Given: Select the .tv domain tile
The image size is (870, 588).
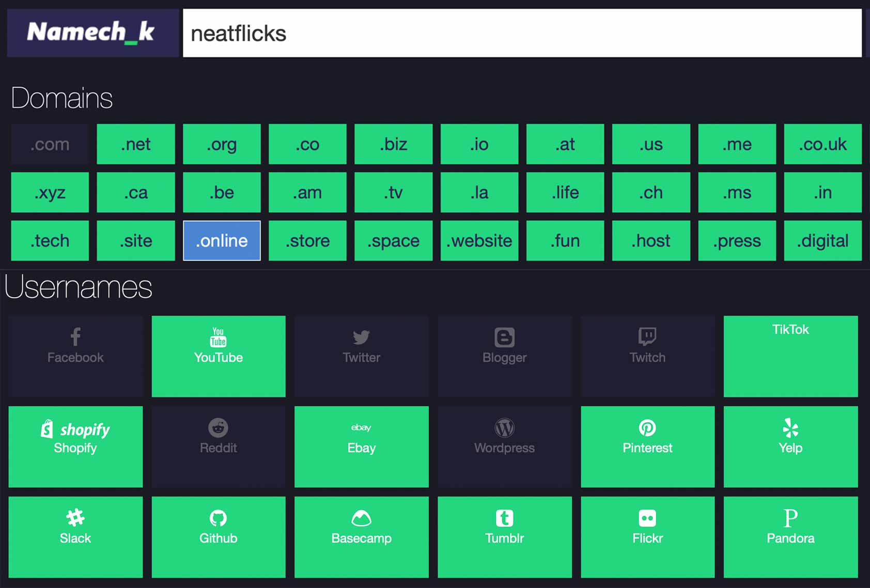Looking at the screenshot, I should 393,192.
